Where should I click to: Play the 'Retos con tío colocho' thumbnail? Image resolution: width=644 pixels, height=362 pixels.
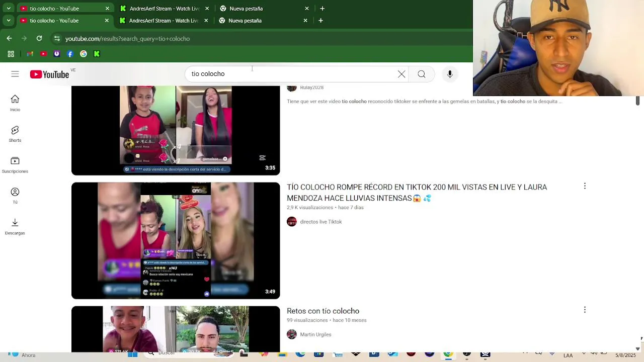click(176, 329)
